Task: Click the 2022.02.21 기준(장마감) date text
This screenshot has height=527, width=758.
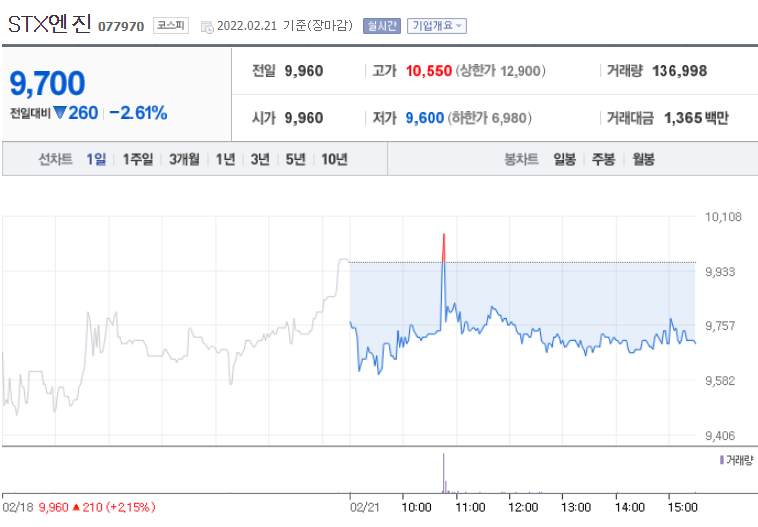Action: 285,26
